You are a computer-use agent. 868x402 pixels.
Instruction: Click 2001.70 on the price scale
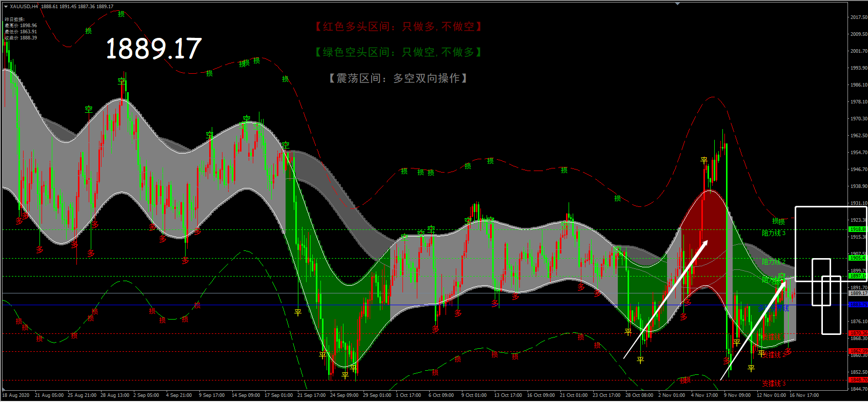[x=859, y=51]
